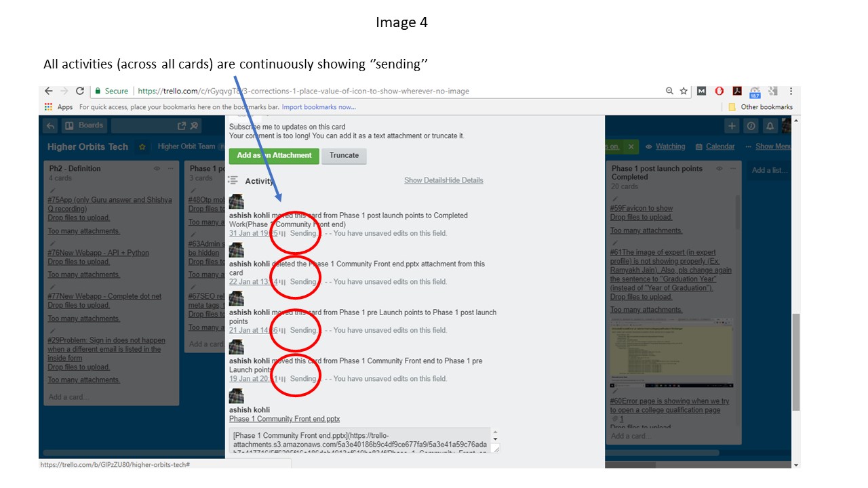Click the red Opera-style extension icon
Viewport: 868px width, 488px height.
[x=719, y=91]
